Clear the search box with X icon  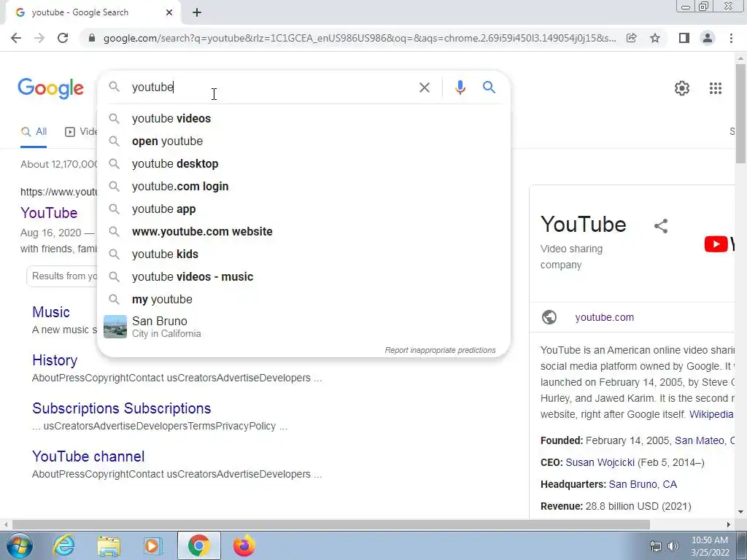424,87
